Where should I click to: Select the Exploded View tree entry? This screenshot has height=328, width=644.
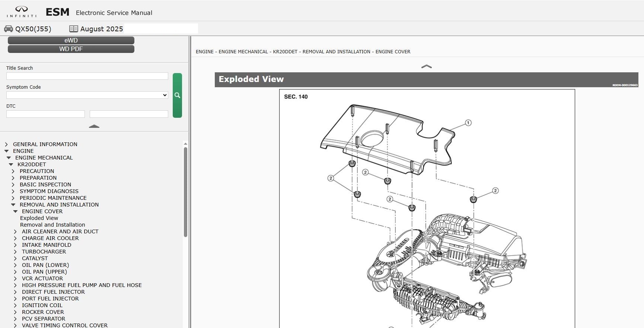[x=39, y=218]
